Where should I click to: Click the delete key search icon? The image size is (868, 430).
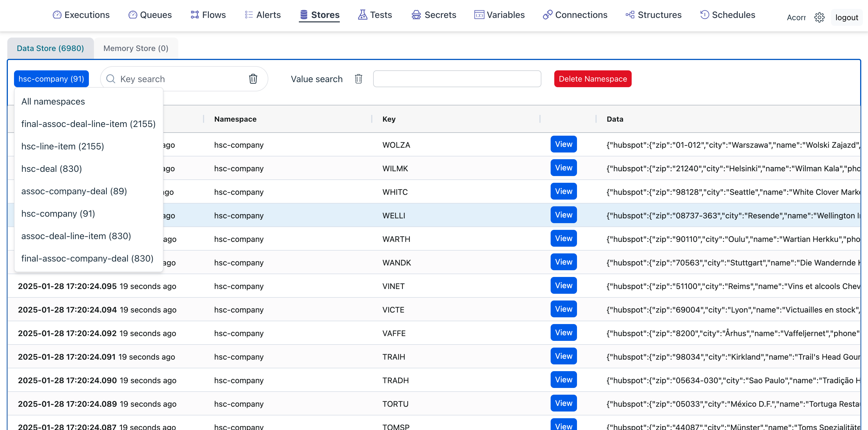click(253, 78)
